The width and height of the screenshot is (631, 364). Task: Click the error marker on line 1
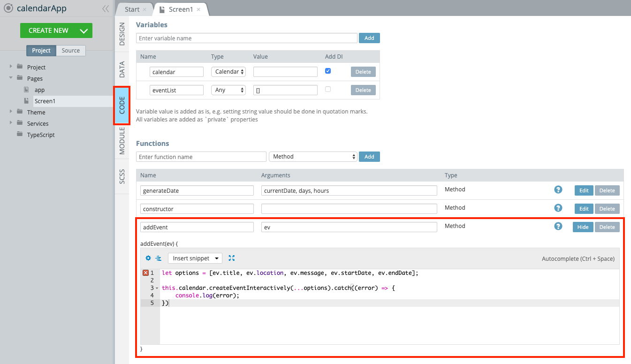tap(145, 273)
